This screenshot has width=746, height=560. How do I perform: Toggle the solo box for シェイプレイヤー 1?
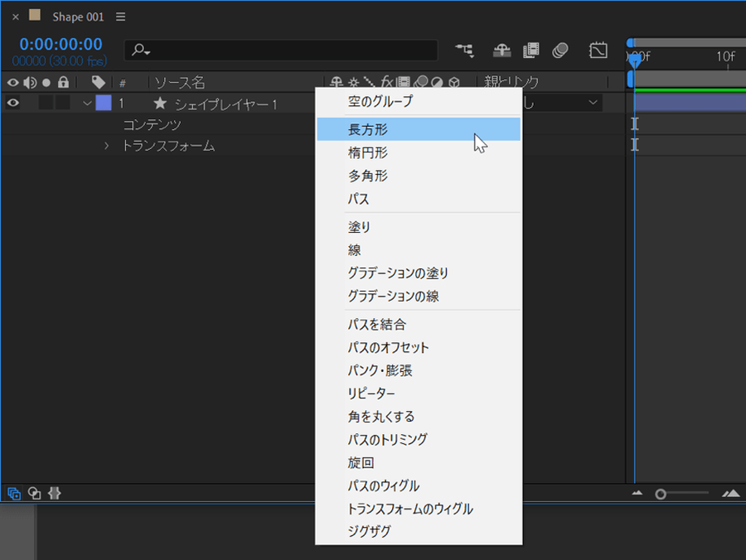point(46,104)
